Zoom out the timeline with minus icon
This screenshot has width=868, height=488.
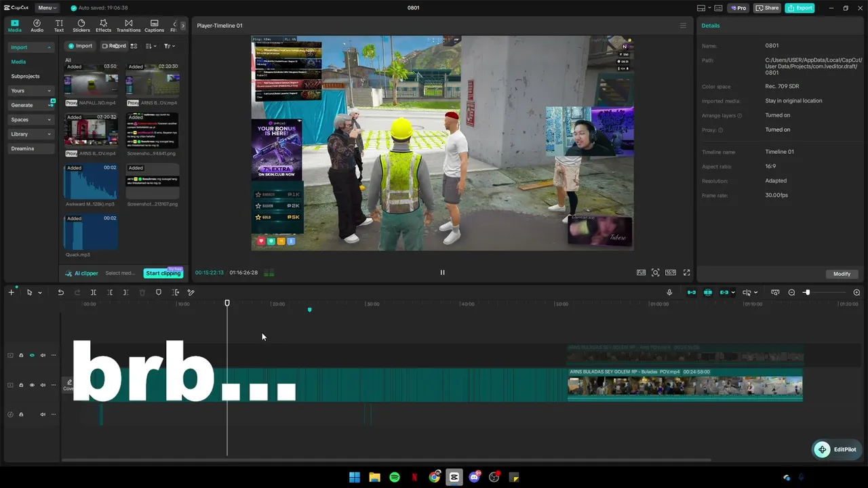point(791,292)
